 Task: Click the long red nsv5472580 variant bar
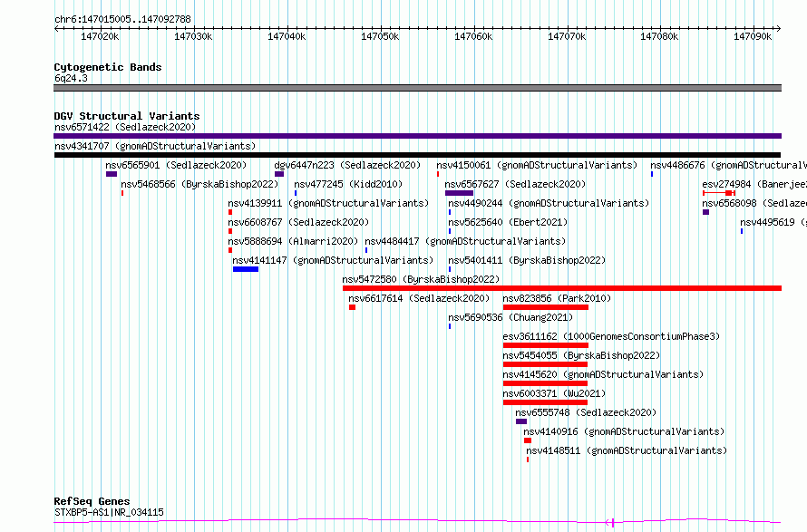pyautogui.click(x=562, y=288)
